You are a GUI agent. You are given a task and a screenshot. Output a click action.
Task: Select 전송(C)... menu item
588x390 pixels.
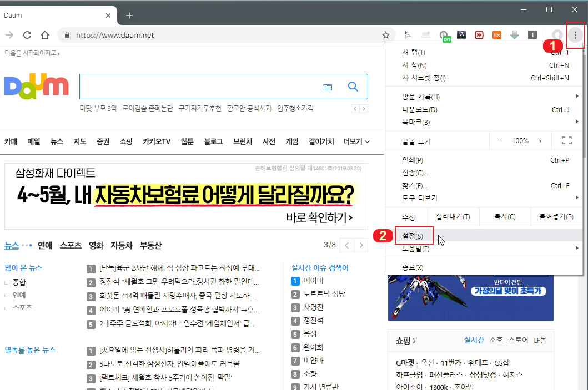tap(484, 173)
